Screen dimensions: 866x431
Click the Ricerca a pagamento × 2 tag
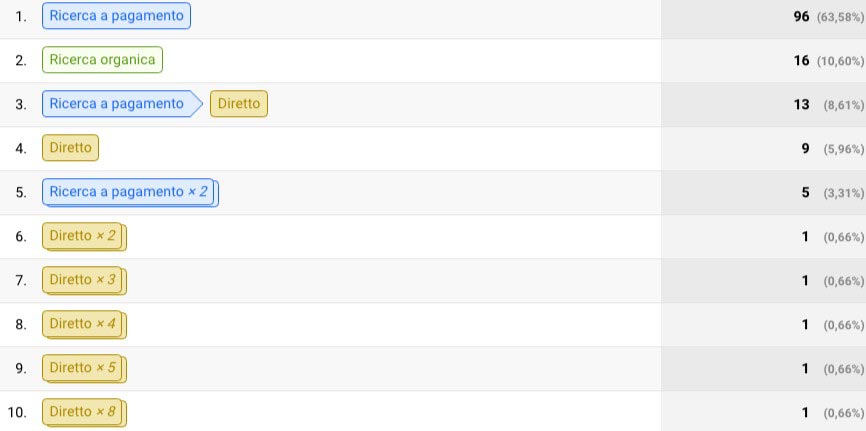point(130,192)
